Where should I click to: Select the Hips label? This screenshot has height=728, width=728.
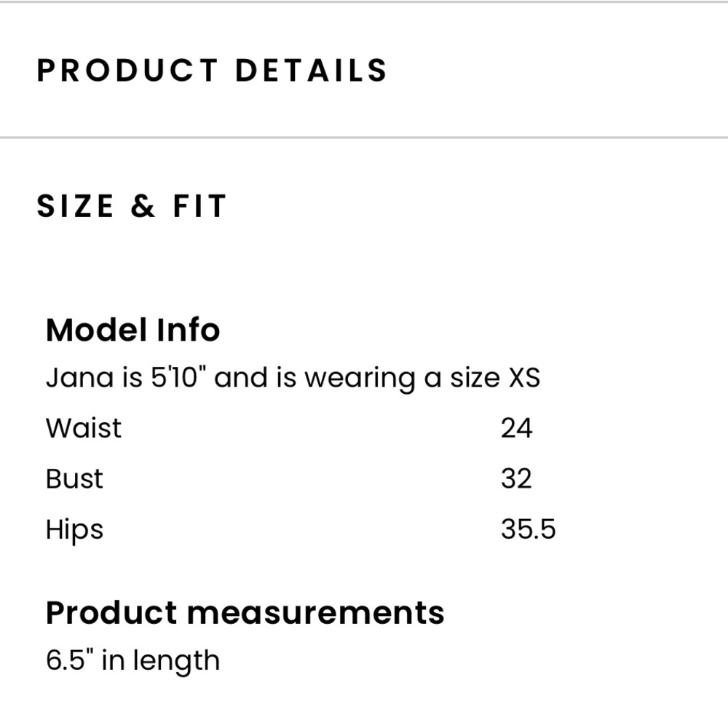(74, 529)
